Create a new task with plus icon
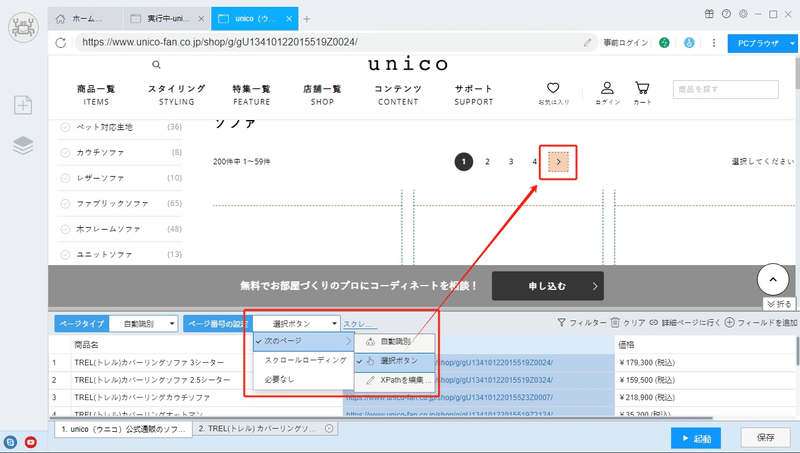800x453 pixels. 23,105
